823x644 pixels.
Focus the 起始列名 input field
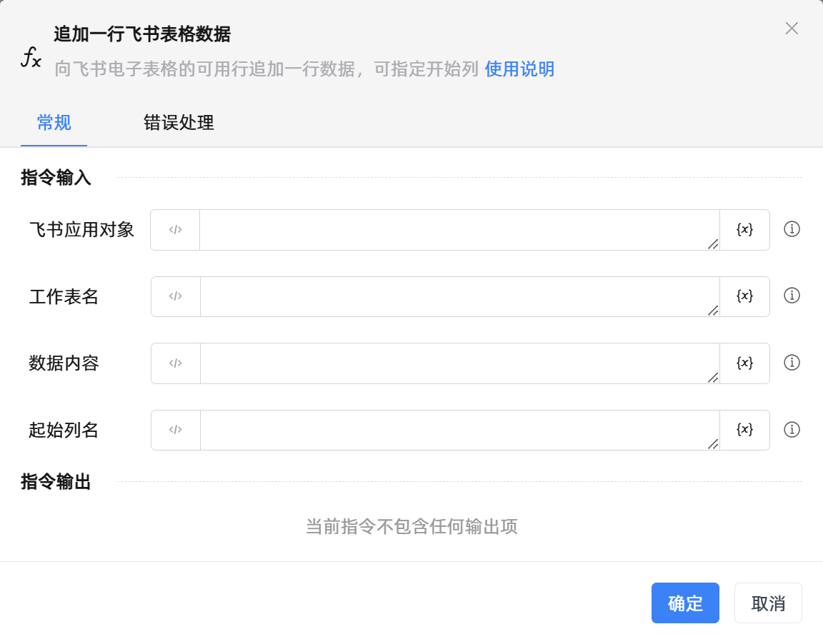pos(459,430)
